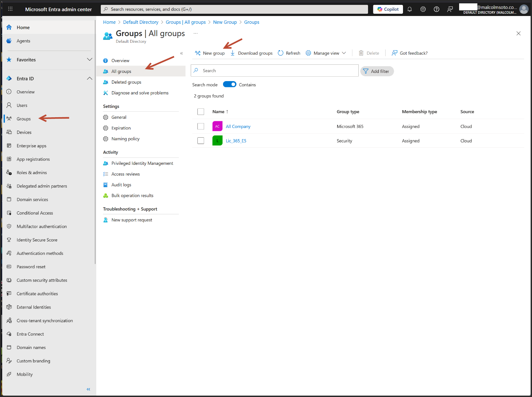
Task: Expand the Favorites section chevron
Action: coord(89,60)
